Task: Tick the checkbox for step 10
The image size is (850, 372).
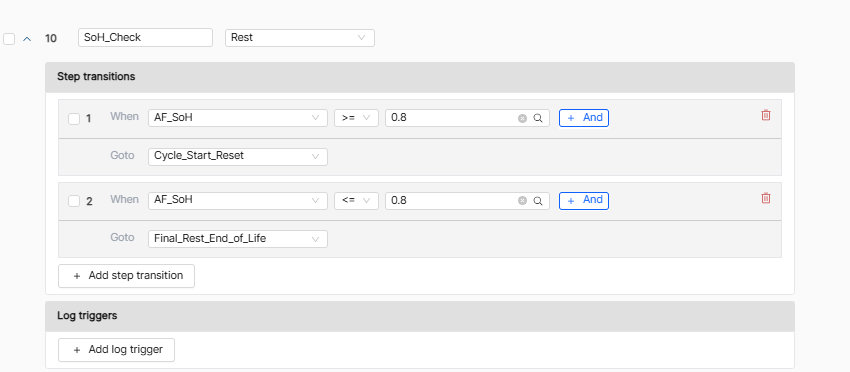Action: pos(9,39)
